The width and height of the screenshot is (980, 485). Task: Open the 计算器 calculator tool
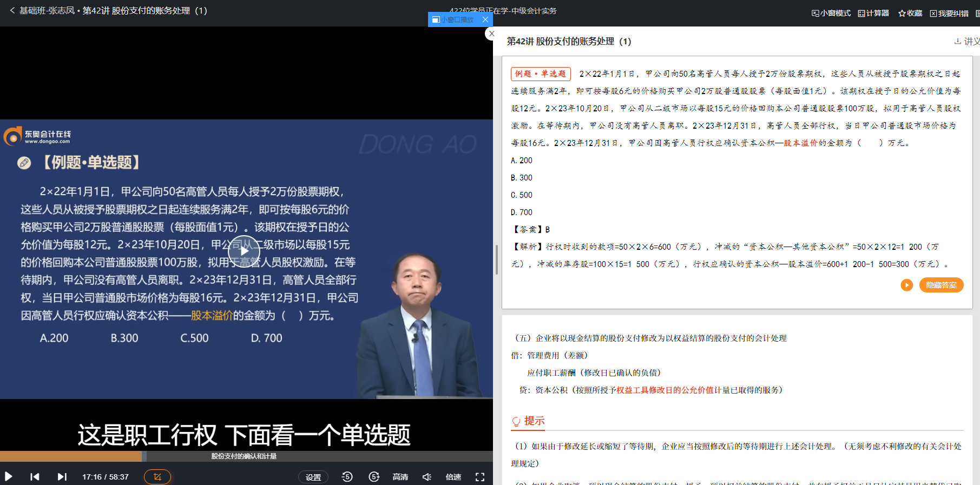pyautogui.click(x=873, y=13)
